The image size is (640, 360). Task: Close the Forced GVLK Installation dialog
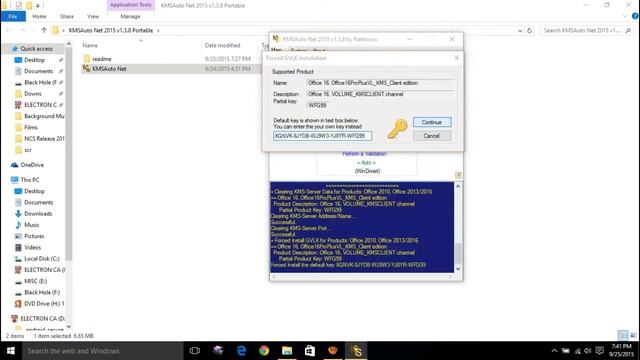(x=456, y=58)
